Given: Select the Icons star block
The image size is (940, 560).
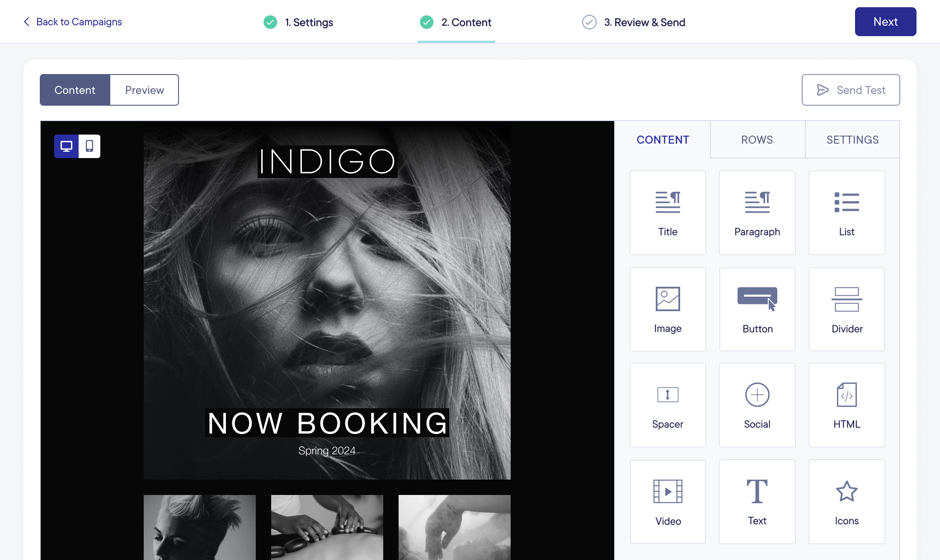Looking at the screenshot, I should pos(846,501).
